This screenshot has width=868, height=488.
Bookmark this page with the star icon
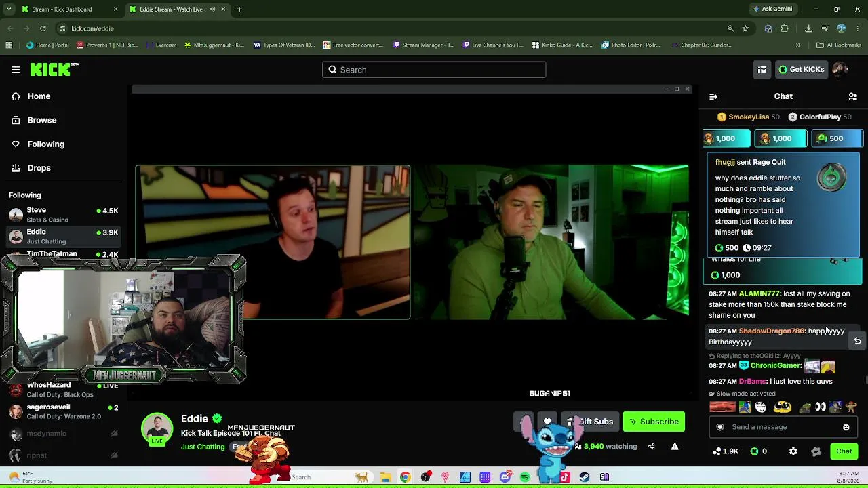tap(745, 28)
